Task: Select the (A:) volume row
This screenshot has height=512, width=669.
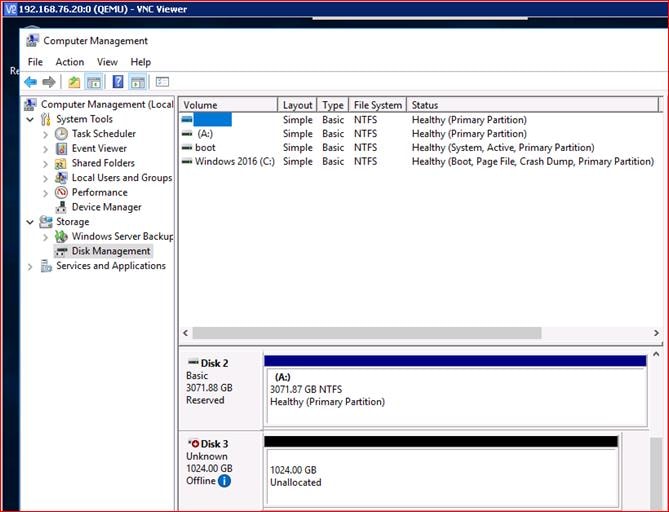Action: [420, 134]
